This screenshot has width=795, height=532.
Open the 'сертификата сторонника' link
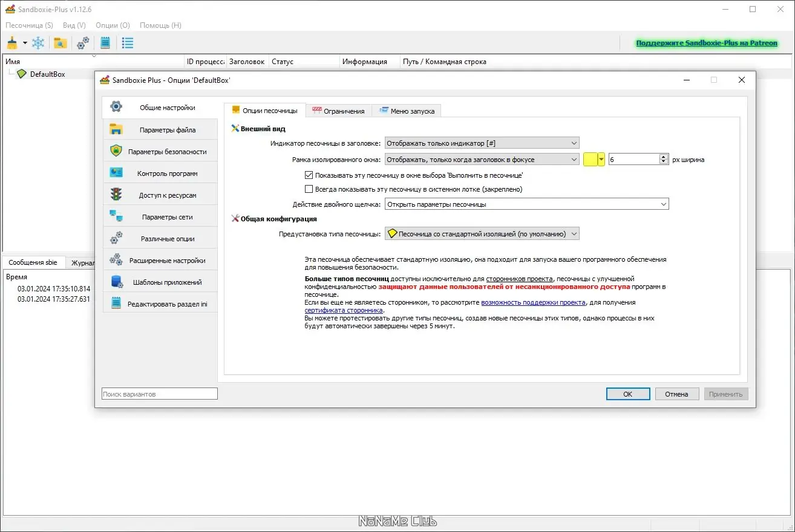click(x=344, y=310)
